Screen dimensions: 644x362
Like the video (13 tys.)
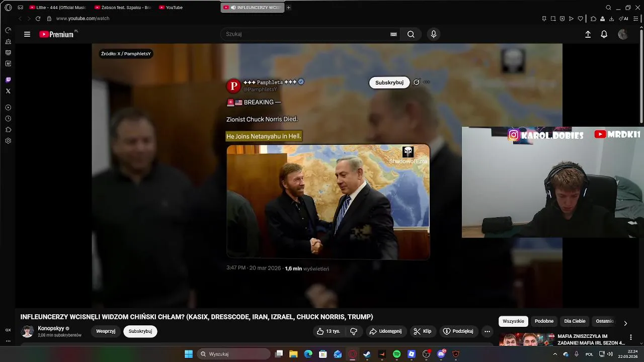pyautogui.click(x=328, y=331)
